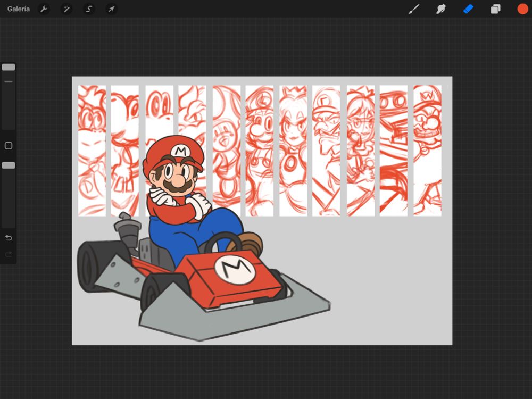Tap the undo arrow in the sidebar

tap(9, 238)
